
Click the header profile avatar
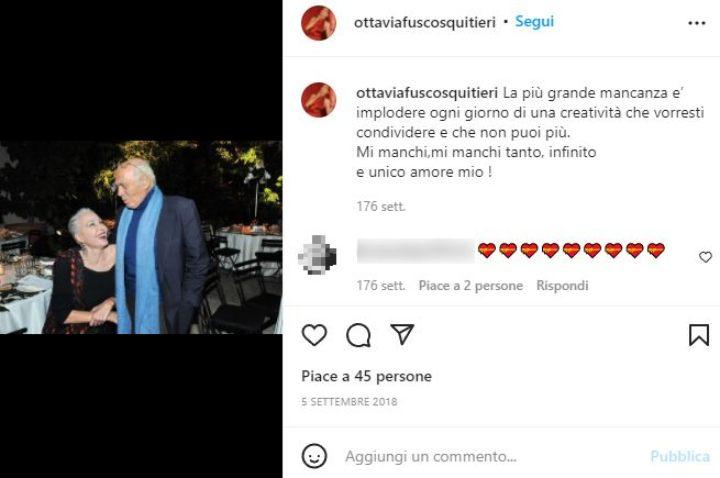(x=319, y=22)
